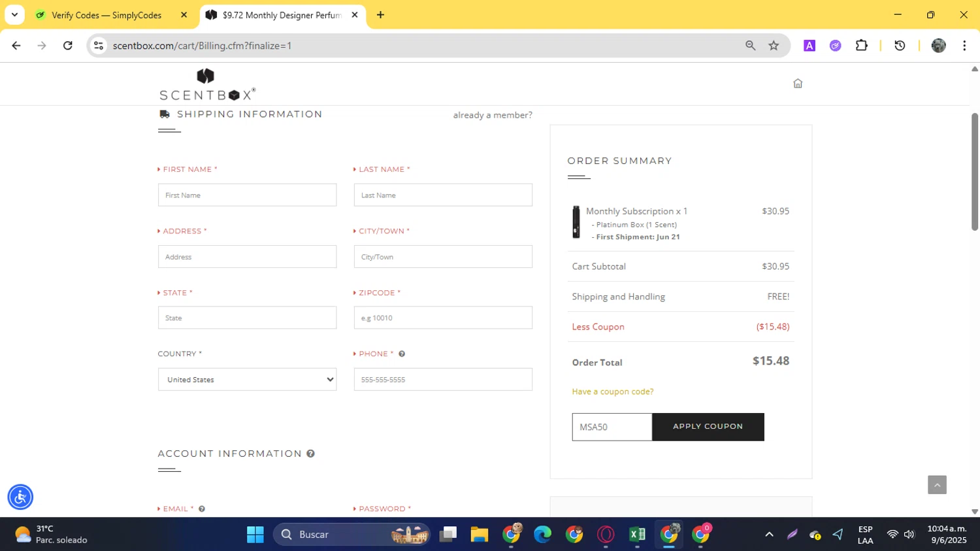This screenshot has width=980, height=551.
Task: Open Opera browser from the taskbar
Action: pos(606,535)
